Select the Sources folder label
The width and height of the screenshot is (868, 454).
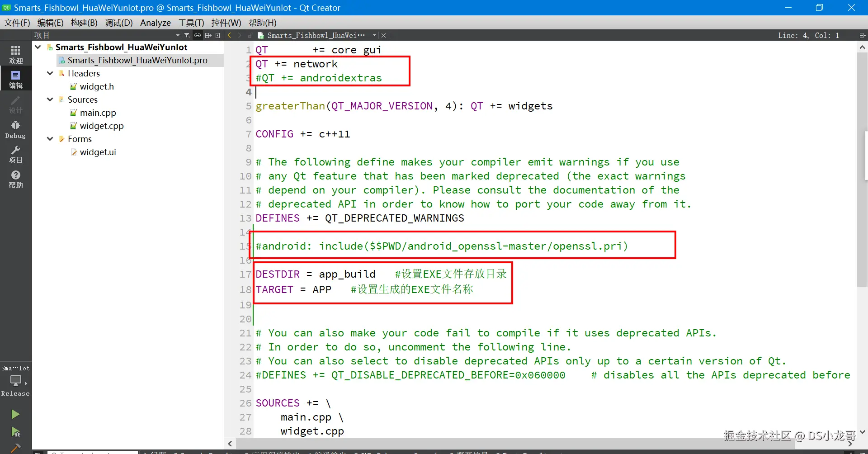tap(83, 99)
